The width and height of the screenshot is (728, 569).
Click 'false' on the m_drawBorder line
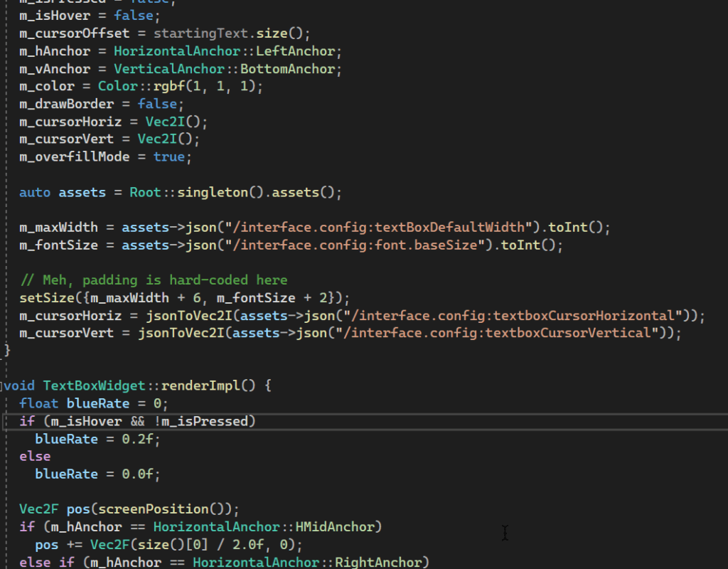(x=157, y=104)
